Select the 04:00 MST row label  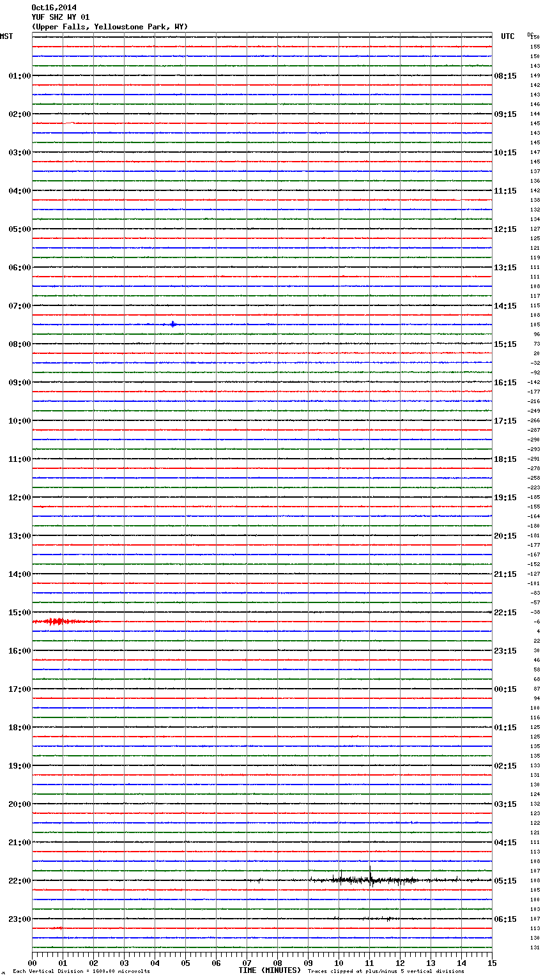19,191
